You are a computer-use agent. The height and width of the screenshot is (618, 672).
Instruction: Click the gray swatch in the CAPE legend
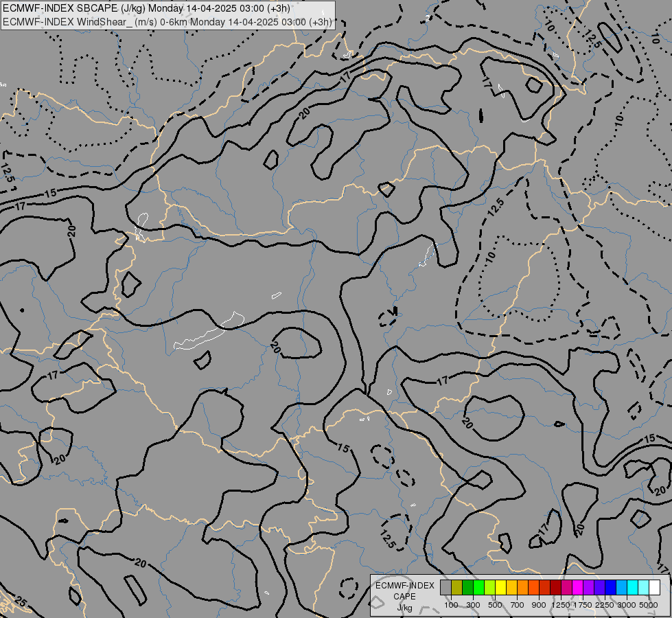[445, 587]
